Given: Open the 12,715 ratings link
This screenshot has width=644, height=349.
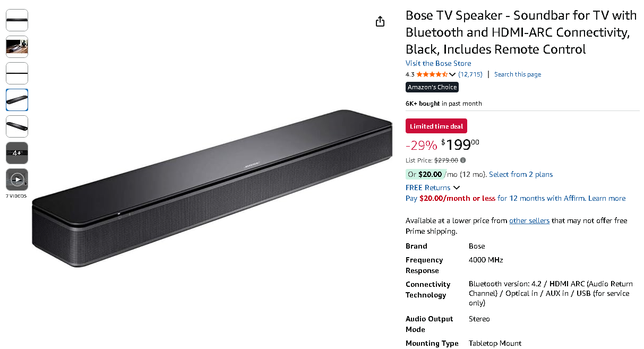Looking at the screenshot, I should (470, 74).
